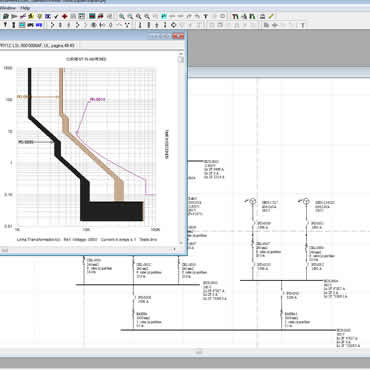Click the black checkmark toolbar icon
The width and height of the screenshot is (370, 370).
[56, 16]
